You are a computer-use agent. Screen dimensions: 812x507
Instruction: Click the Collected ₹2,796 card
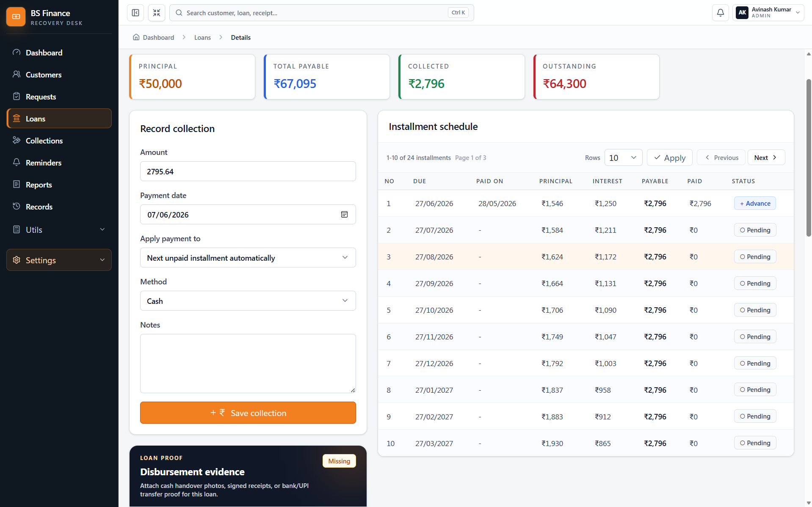461,77
